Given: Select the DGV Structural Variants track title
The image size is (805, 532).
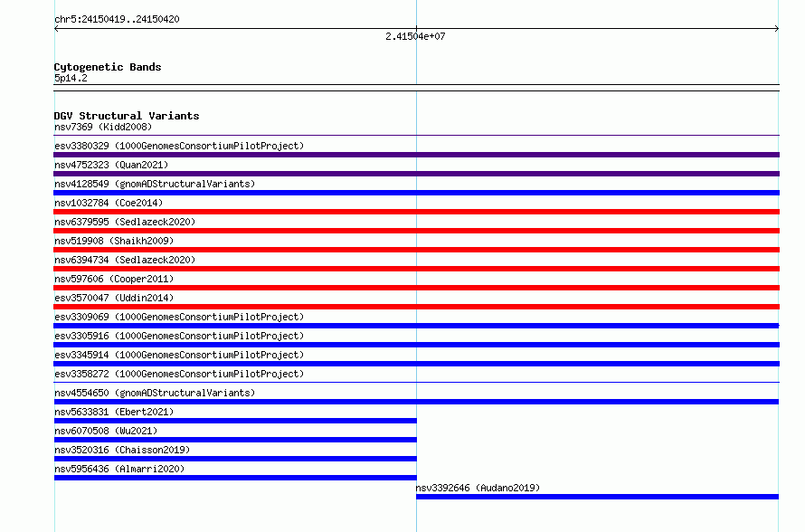Looking at the screenshot, I should click(x=127, y=116).
